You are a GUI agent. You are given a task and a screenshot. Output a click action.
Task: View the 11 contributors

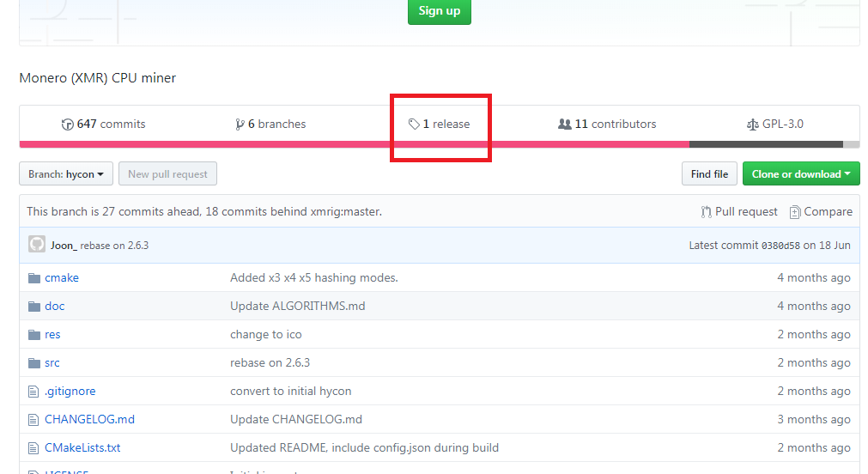pos(607,124)
